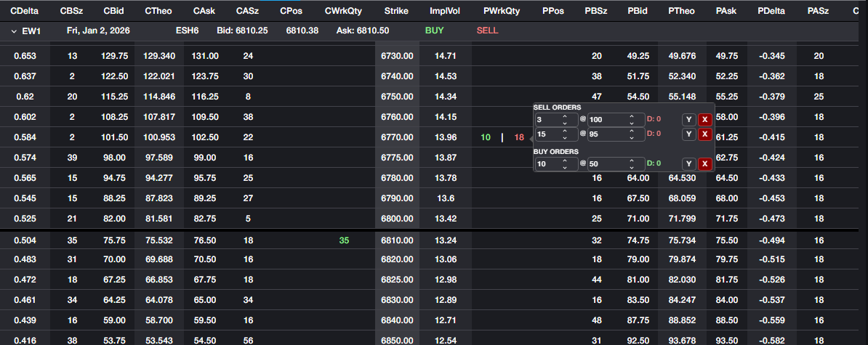Increase the buy order price of 50
Screen dimensions: 868x345
tap(632, 161)
